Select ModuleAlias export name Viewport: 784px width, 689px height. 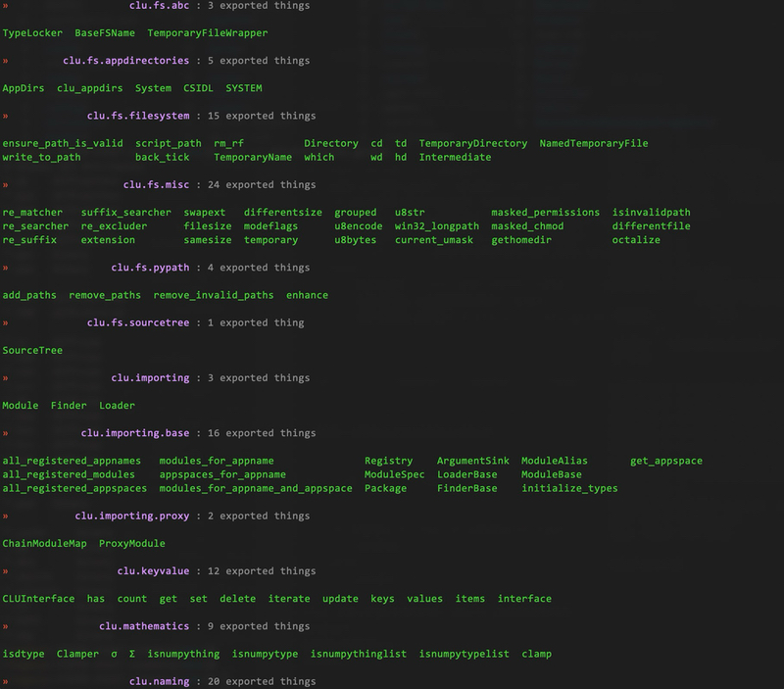tap(555, 461)
